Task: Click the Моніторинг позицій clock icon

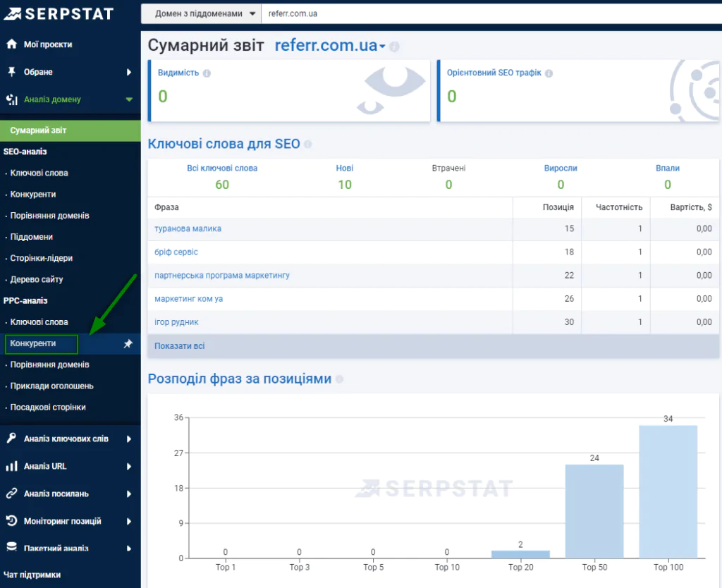Action: point(11,521)
